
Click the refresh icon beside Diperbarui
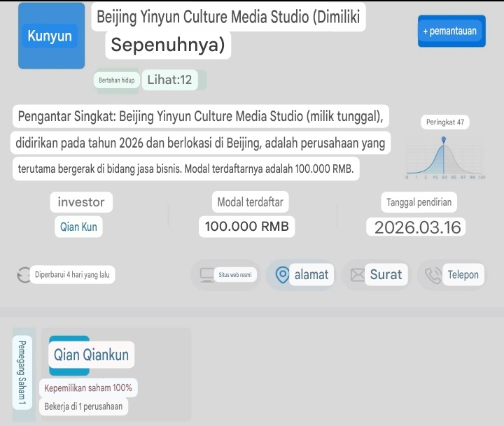[x=24, y=275]
